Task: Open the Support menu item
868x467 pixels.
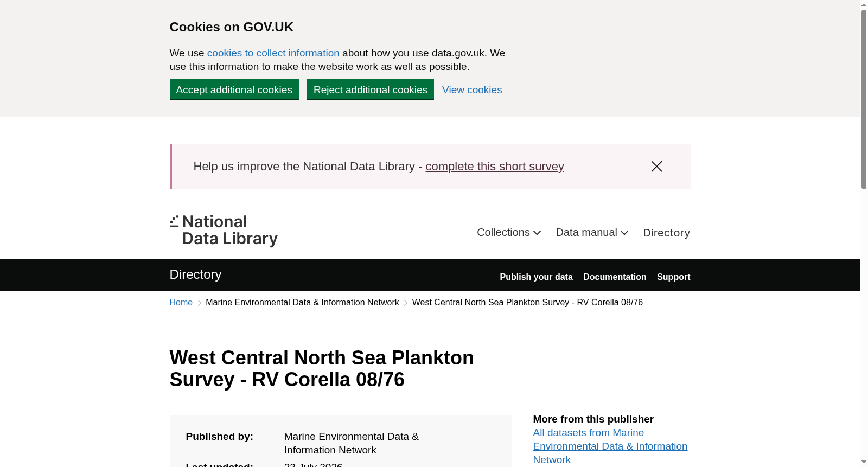Action: [x=673, y=277]
